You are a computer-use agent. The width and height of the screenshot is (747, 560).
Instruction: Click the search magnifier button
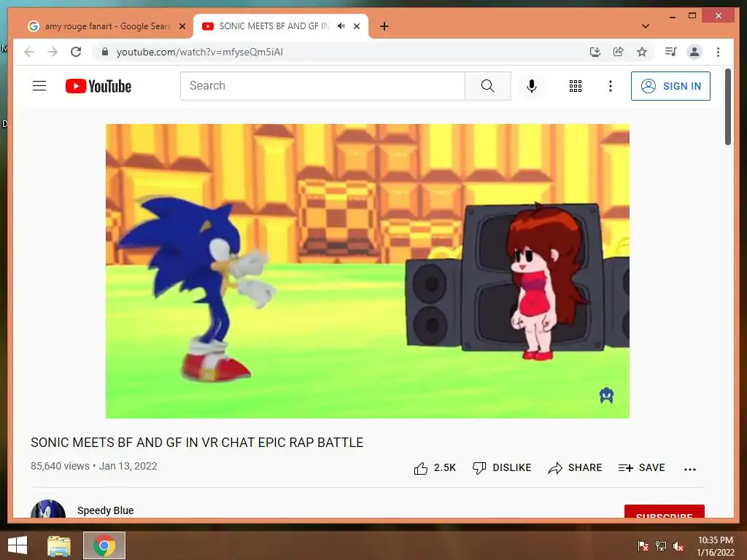487,86
